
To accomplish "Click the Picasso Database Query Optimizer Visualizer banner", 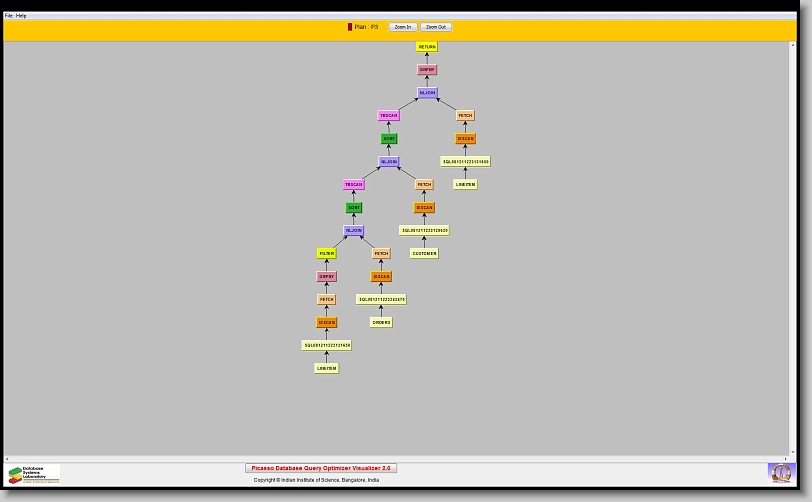I will pos(321,468).
